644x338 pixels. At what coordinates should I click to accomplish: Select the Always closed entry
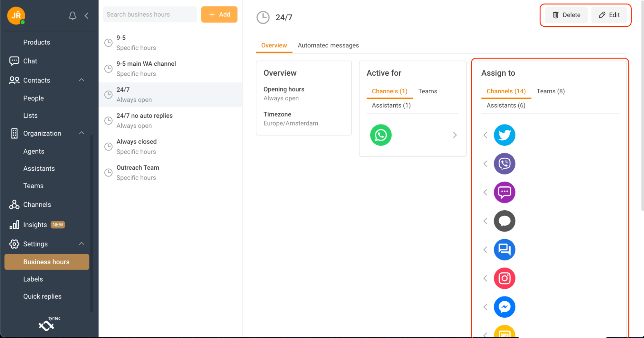coord(170,146)
